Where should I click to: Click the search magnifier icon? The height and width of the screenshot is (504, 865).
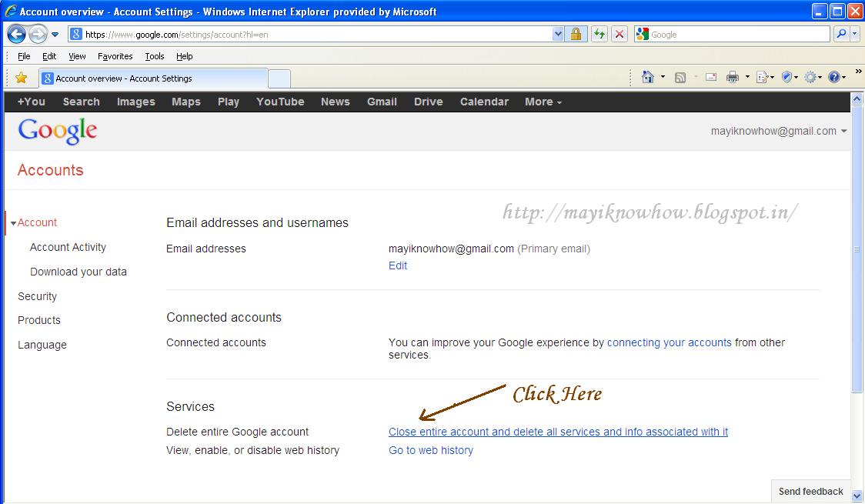click(x=840, y=34)
